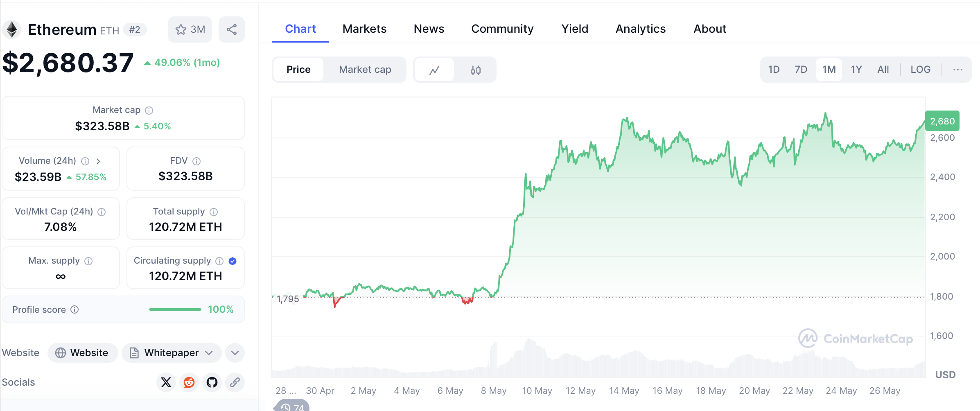Open the Analytics tab
The height and width of the screenshot is (411, 980).
click(x=640, y=29)
